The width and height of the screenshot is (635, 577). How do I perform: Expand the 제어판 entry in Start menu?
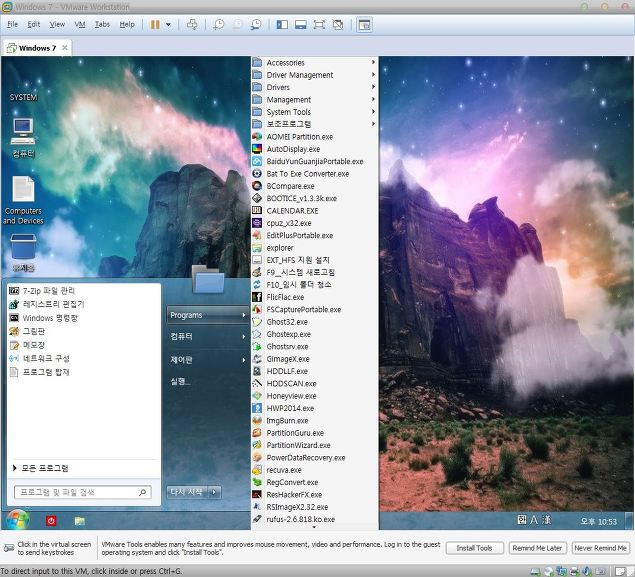pyautogui.click(x=207, y=360)
